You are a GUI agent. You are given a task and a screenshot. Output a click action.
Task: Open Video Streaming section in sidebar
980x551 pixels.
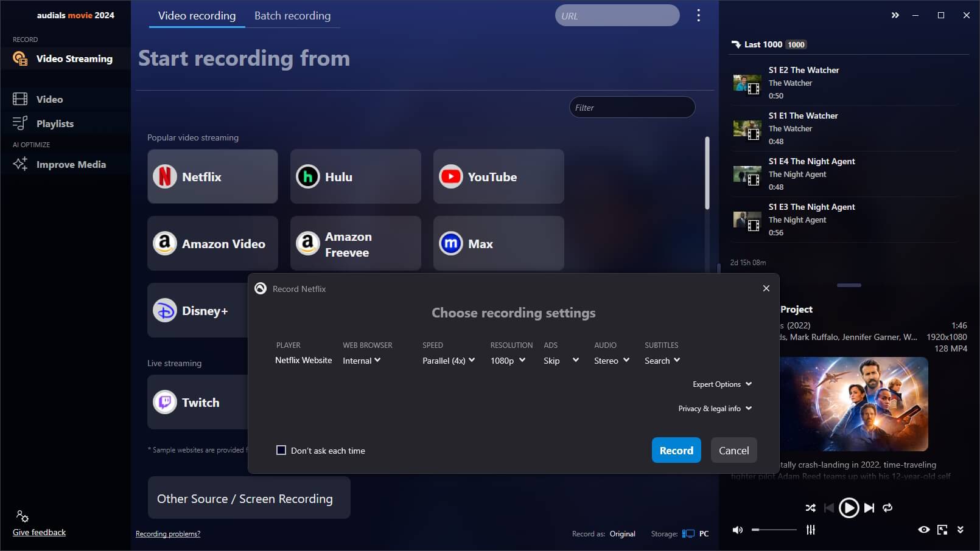(x=65, y=58)
